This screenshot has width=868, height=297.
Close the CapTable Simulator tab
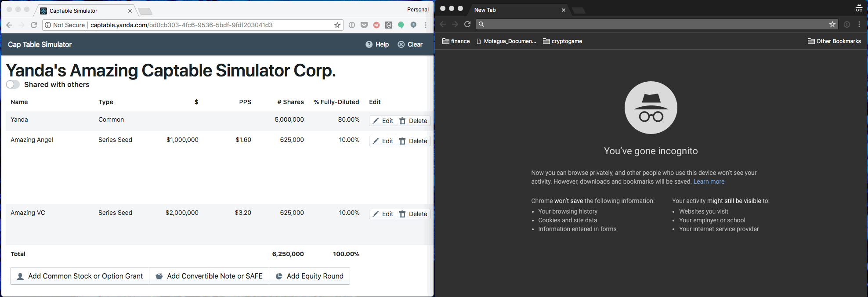[130, 11]
